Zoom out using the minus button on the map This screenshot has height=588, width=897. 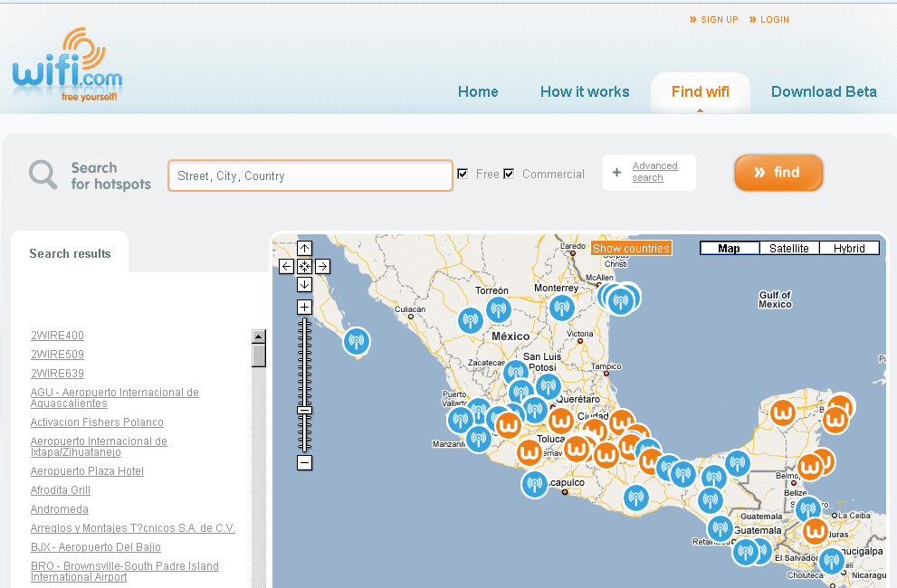pyautogui.click(x=304, y=462)
